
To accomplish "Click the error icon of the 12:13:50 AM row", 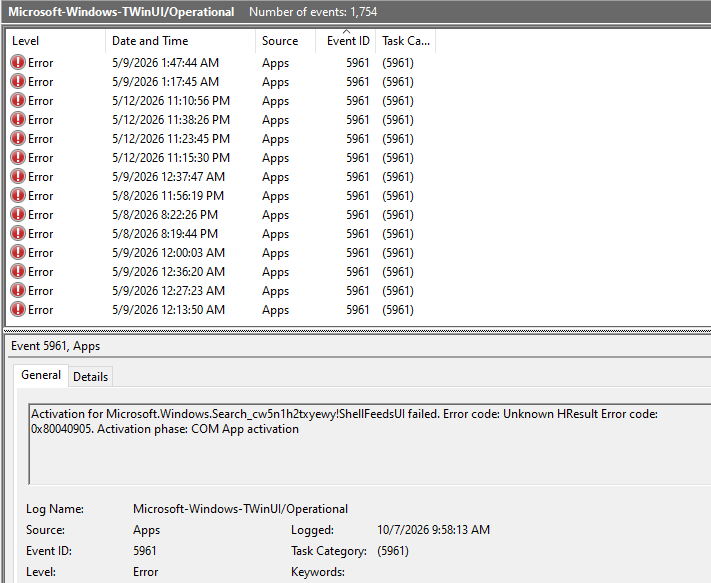I will (18, 310).
